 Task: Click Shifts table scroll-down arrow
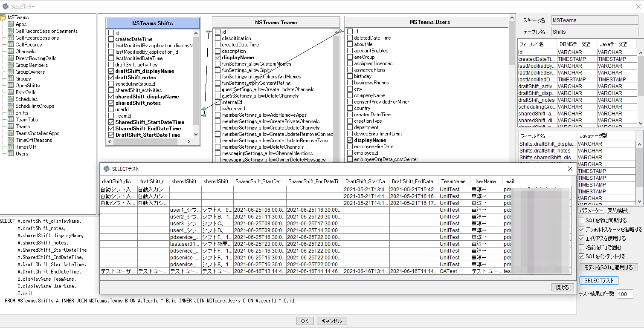(196, 134)
